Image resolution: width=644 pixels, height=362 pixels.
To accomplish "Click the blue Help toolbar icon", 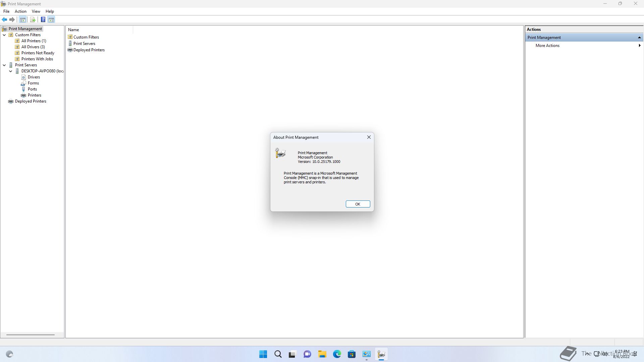I will pos(43,19).
